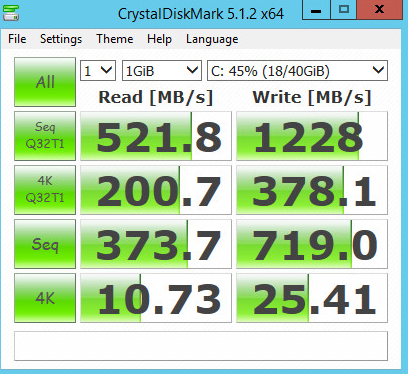The height and width of the screenshot is (374, 408).
Task: Minimize the CrystalDiskMark window
Action: (316, 10)
